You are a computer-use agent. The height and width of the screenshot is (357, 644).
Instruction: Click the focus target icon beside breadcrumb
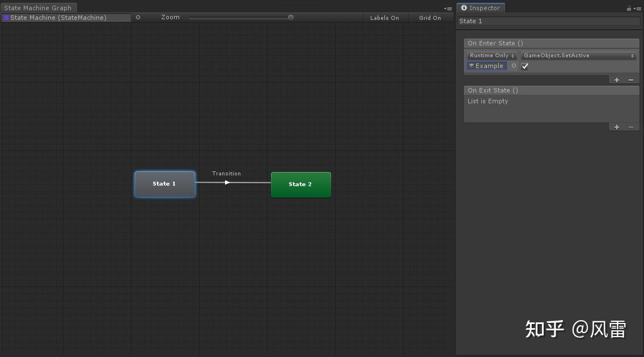[138, 18]
